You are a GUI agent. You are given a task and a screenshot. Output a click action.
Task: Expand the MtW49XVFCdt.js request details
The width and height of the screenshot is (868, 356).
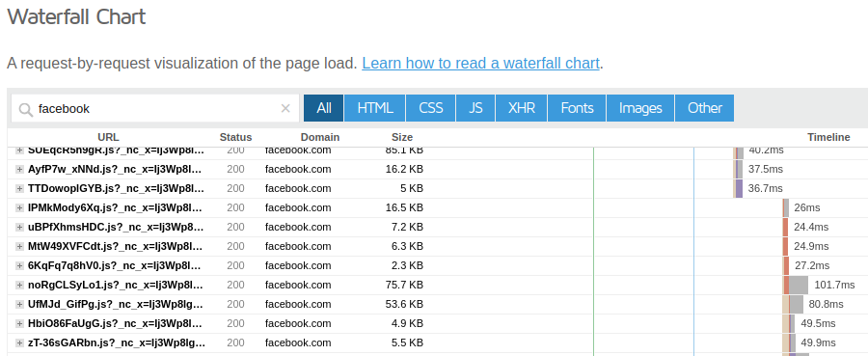20,246
